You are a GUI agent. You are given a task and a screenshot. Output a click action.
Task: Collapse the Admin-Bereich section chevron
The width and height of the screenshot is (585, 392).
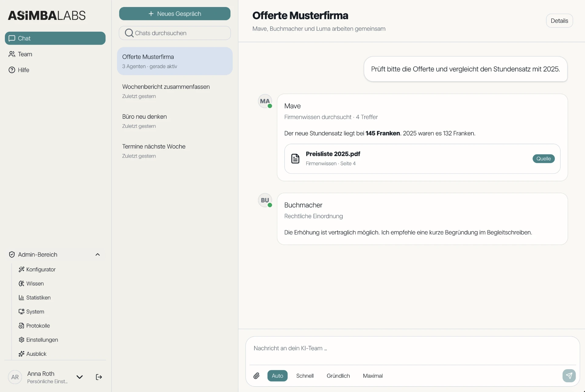click(97, 254)
